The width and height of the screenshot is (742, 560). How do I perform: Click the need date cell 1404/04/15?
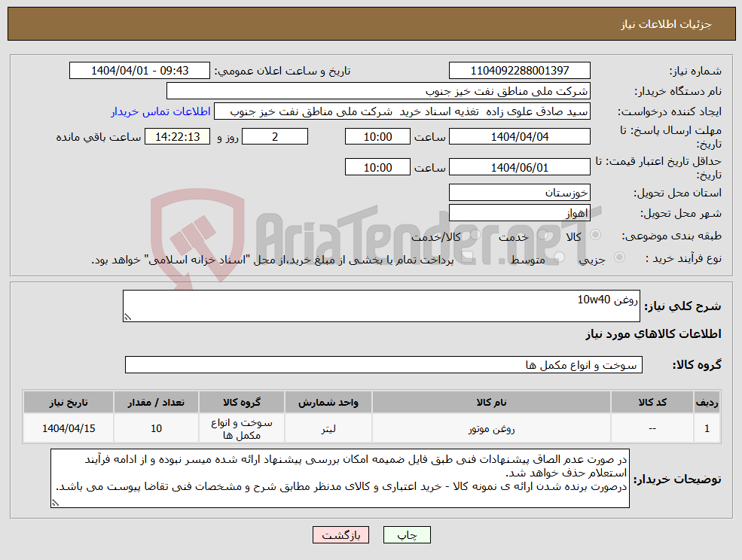pos(69,428)
